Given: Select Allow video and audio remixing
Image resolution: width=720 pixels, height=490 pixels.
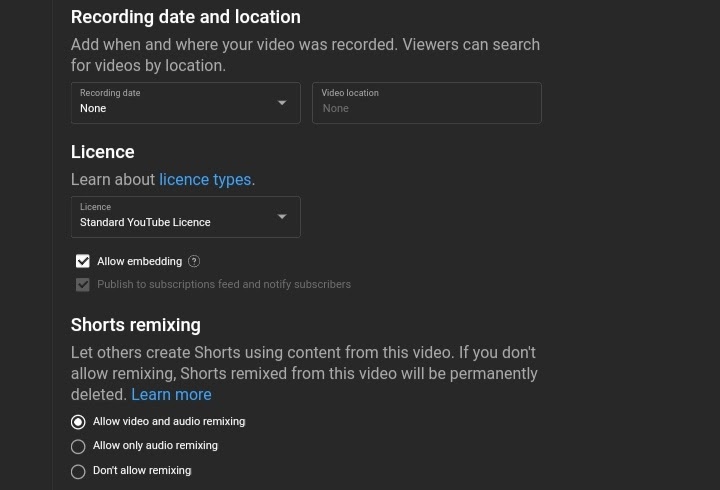Looking at the screenshot, I should [78, 422].
